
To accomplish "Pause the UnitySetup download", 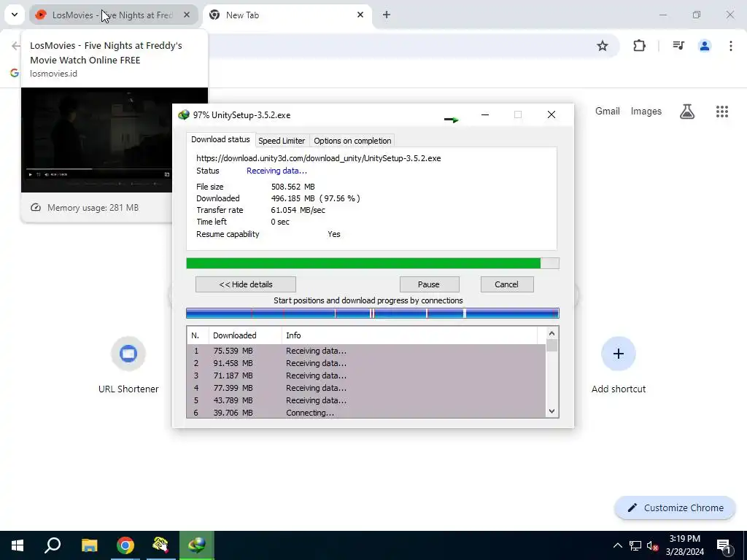I will (429, 284).
